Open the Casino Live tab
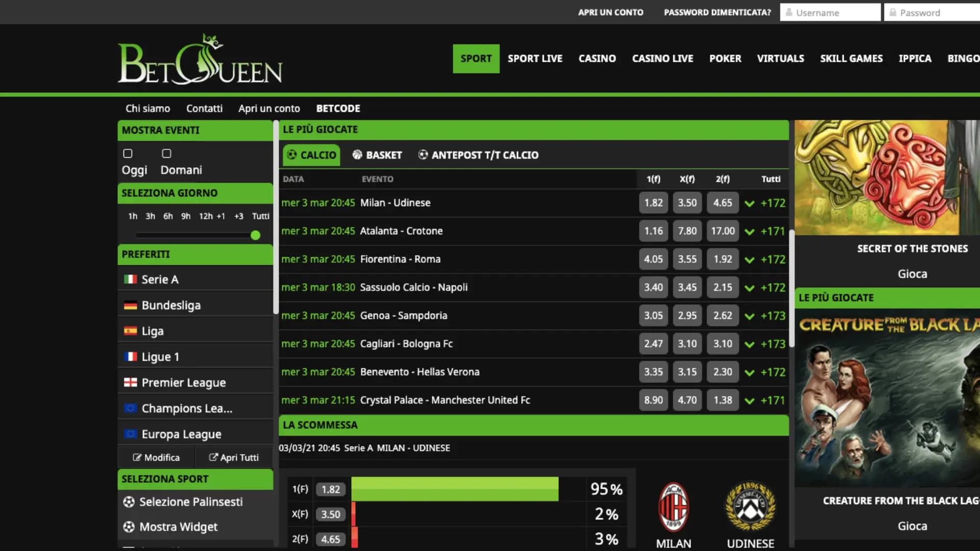This screenshot has width=980, height=551. click(663, 59)
